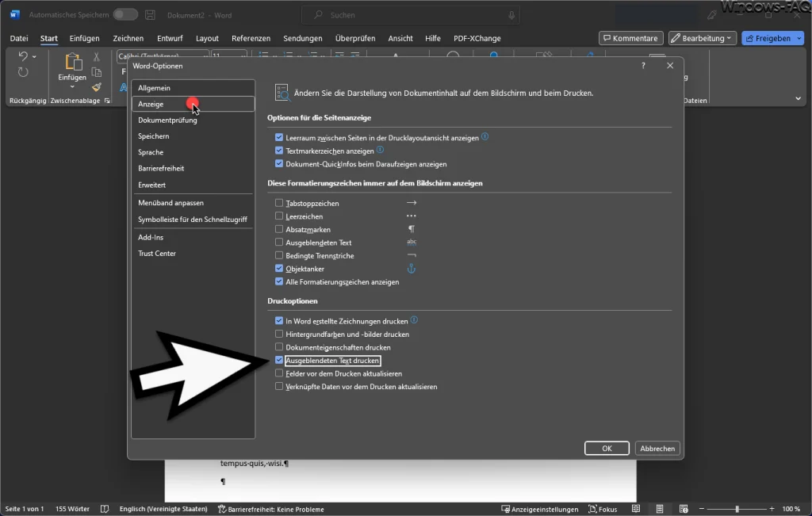Click the help question mark in Word-Optionen
This screenshot has height=516, width=812.
tap(643, 66)
